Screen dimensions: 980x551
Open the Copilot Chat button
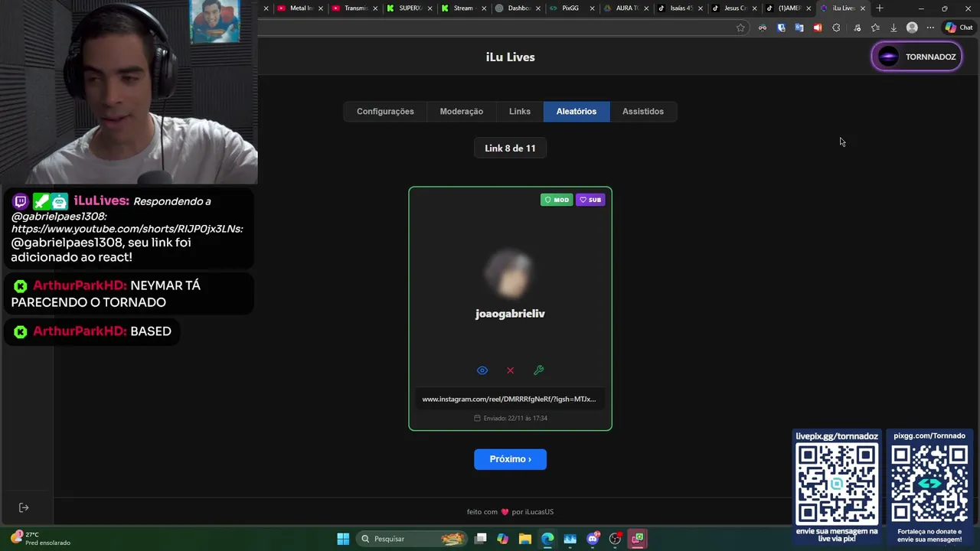959,28
